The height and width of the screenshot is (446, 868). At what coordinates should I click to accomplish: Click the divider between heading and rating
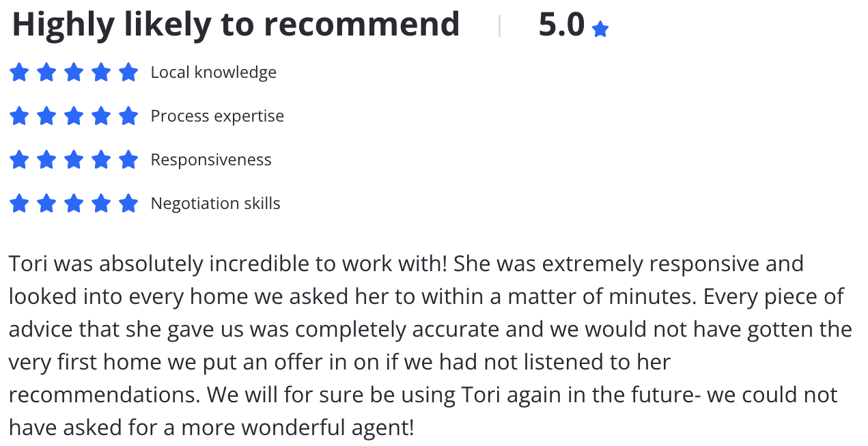click(500, 26)
